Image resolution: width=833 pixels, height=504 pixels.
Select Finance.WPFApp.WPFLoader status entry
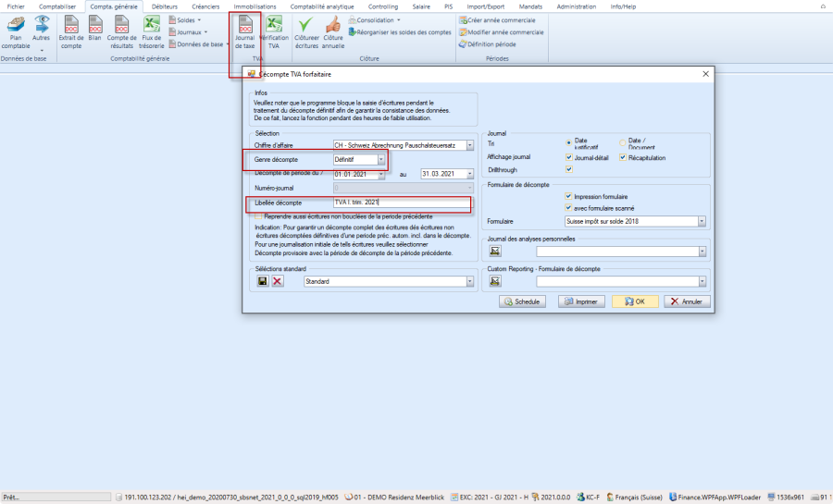[715, 498]
